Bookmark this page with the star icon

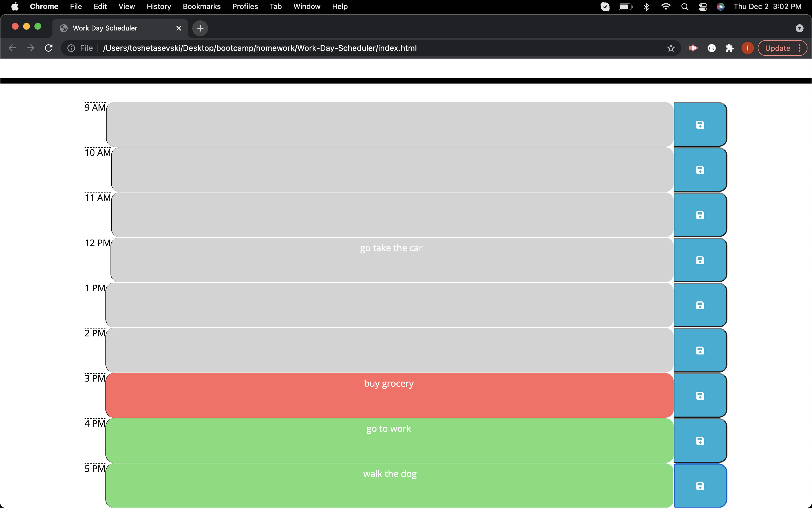[671, 48]
